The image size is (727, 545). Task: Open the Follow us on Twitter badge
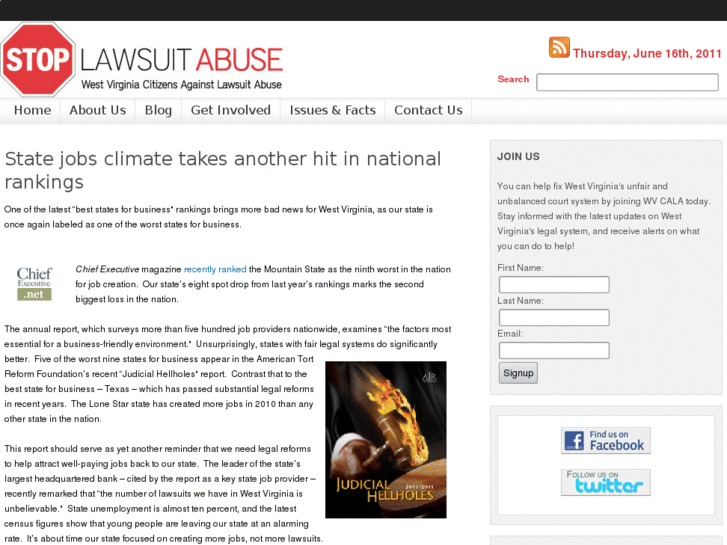[606, 482]
